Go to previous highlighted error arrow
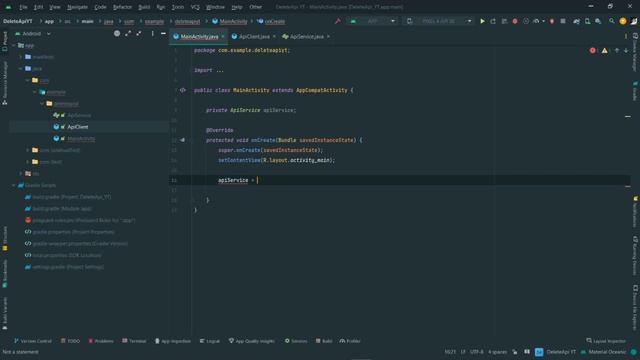Image resolution: width=640 pixels, height=360 pixels. tap(617, 51)
